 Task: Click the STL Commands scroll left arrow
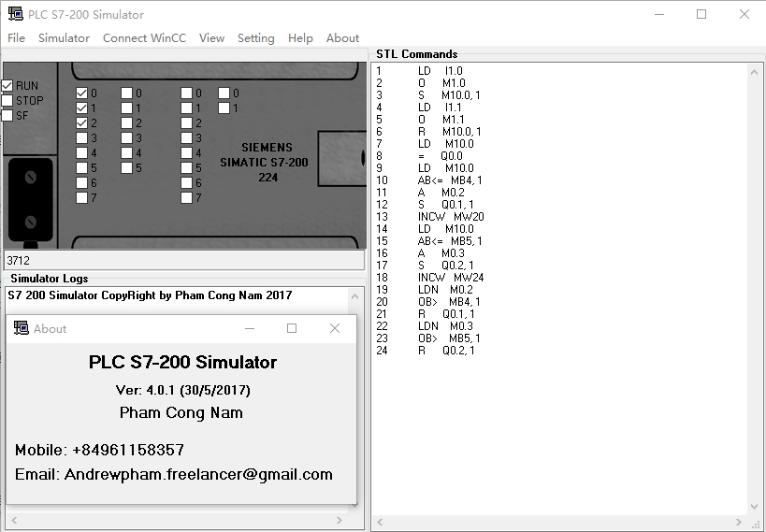pyautogui.click(x=381, y=522)
